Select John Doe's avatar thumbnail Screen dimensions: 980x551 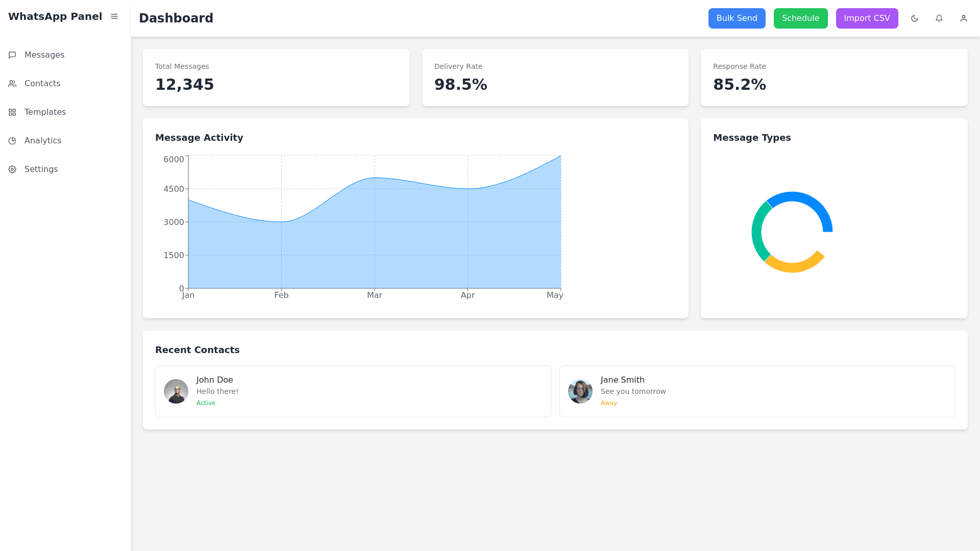pos(176,391)
